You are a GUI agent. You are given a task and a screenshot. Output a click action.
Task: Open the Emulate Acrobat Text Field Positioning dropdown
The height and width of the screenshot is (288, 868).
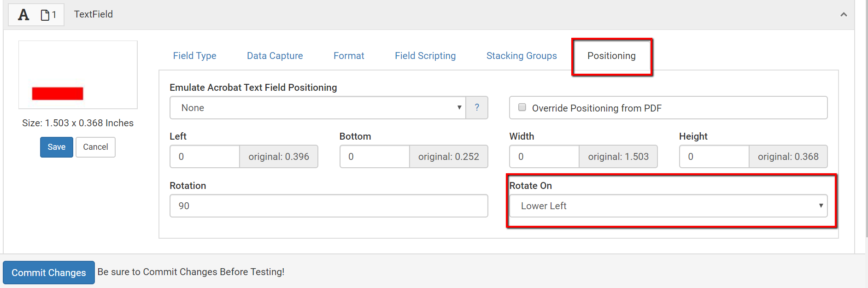pos(318,107)
